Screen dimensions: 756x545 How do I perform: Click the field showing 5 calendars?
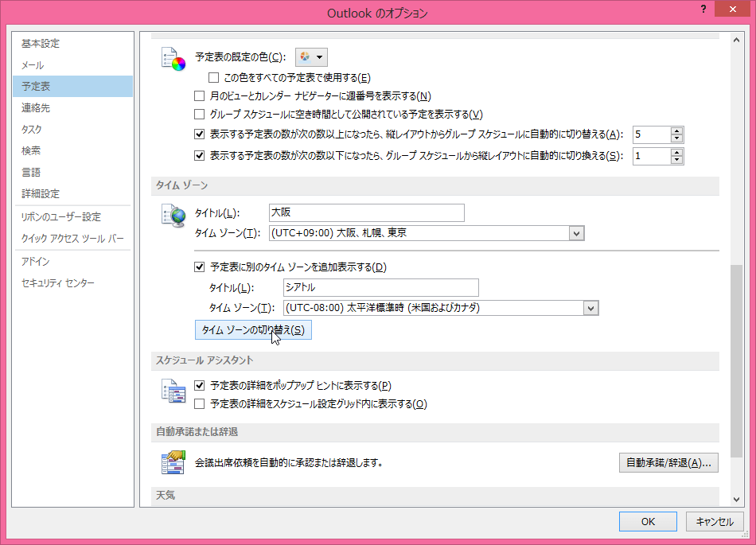click(652, 134)
